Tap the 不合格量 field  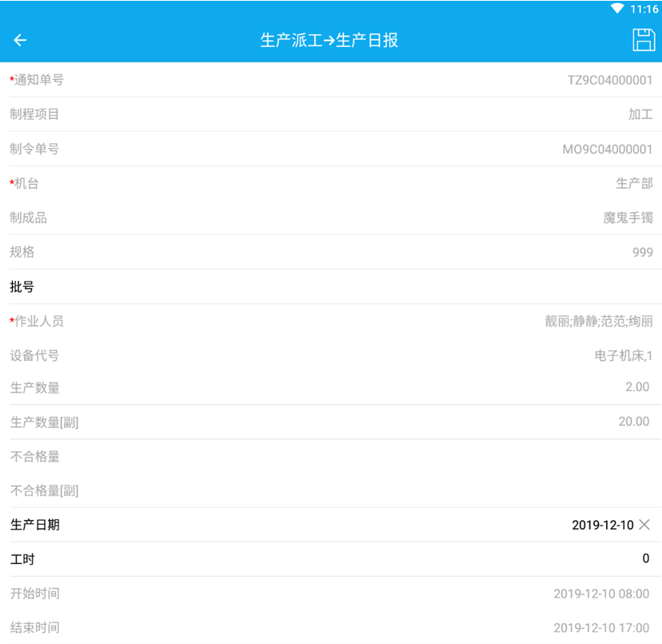(x=331, y=456)
